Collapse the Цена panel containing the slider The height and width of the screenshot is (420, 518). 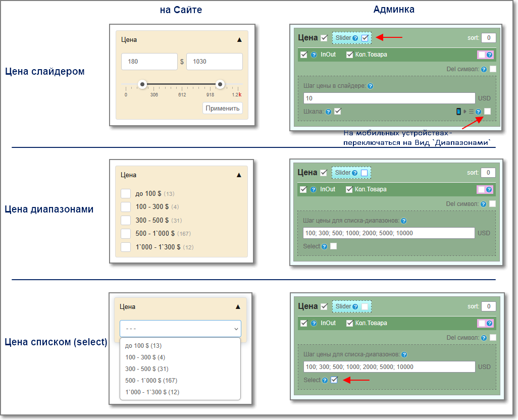tap(239, 39)
